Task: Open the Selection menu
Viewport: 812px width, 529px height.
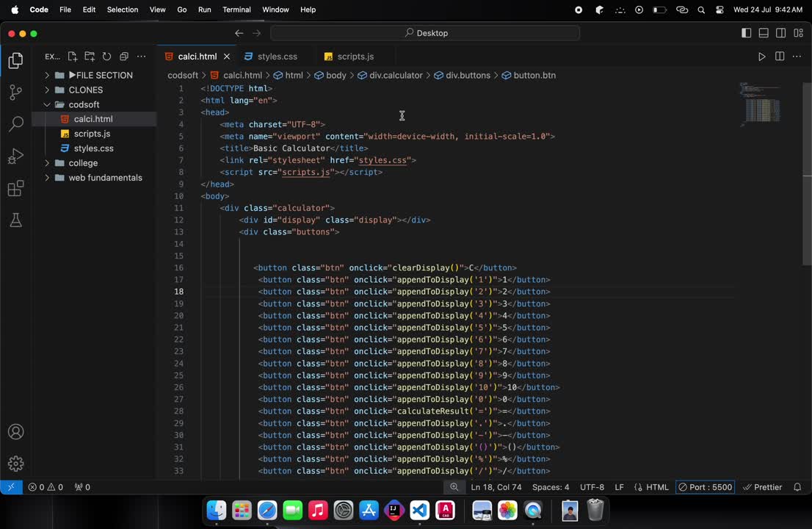Action: click(122, 10)
